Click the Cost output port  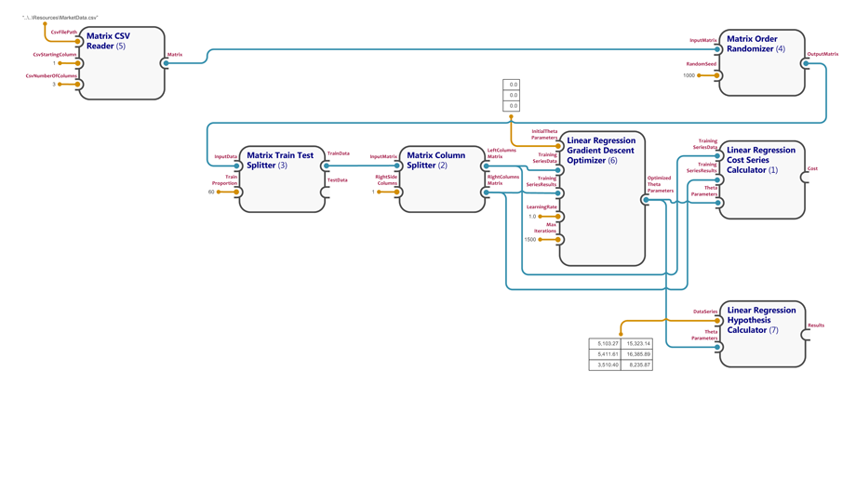point(806,178)
